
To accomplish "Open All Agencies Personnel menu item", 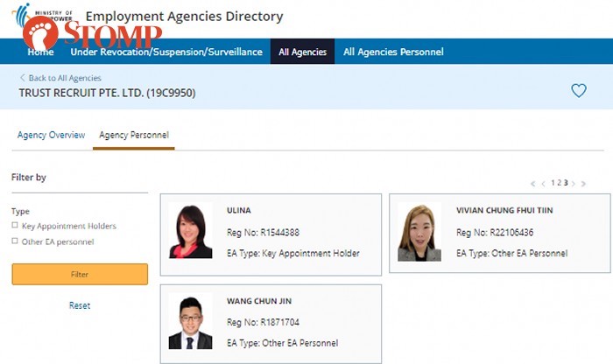I will pyautogui.click(x=393, y=52).
